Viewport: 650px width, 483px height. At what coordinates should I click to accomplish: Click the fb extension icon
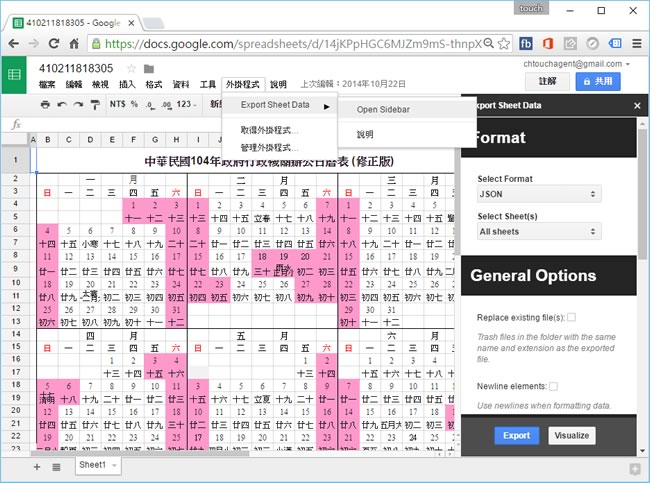[526, 43]
